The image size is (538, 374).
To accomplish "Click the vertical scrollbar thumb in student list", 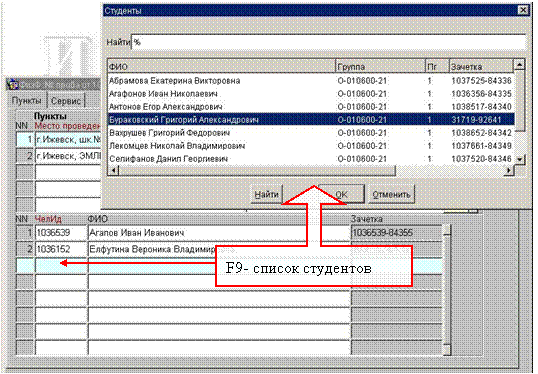I will pos(519,101).
